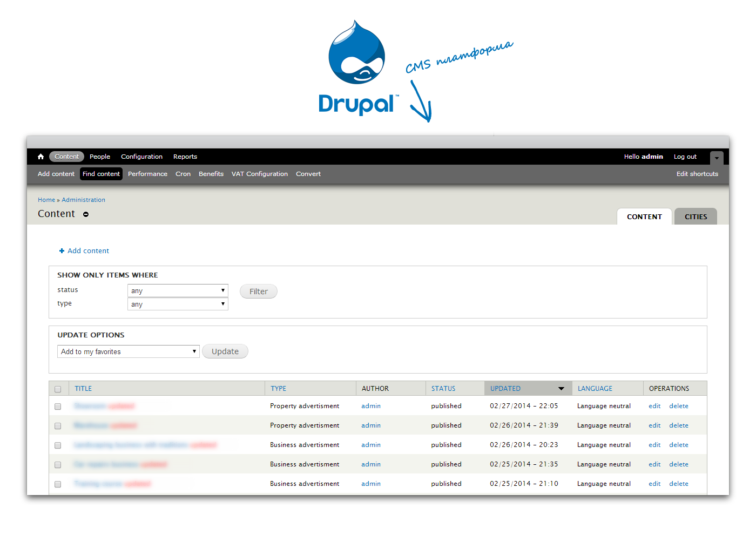Screen dimensions: 756x535
Task: Click delete in the 22:05 row
Action: 679,406
